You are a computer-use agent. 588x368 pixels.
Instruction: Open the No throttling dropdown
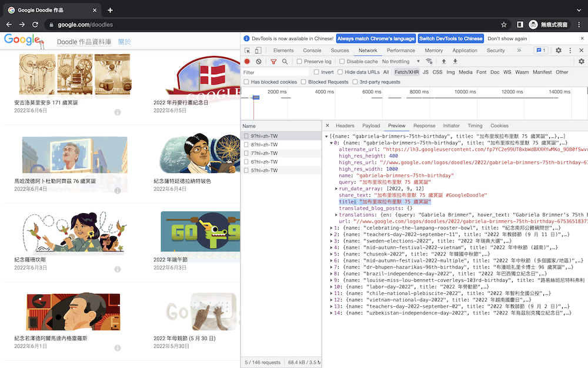401,61
